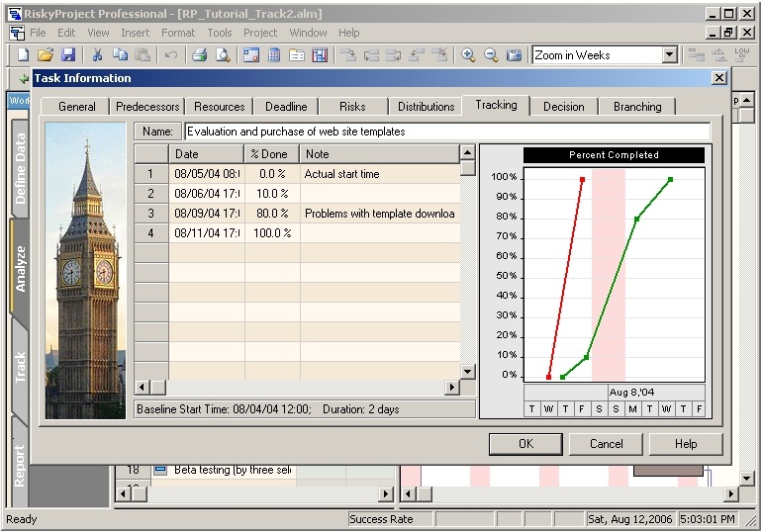762x532 pixels.
Task: Click the green back arrow icon
Action: (x=24, y=78)
